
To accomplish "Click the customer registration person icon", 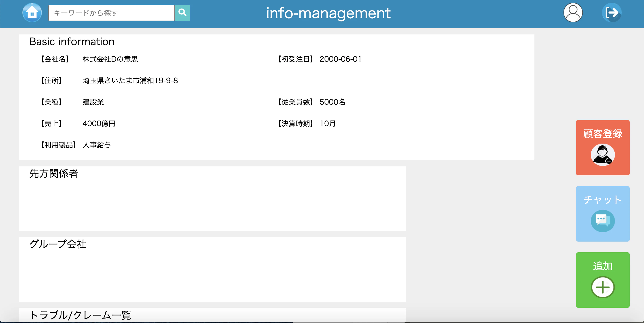I will (602, 155).
